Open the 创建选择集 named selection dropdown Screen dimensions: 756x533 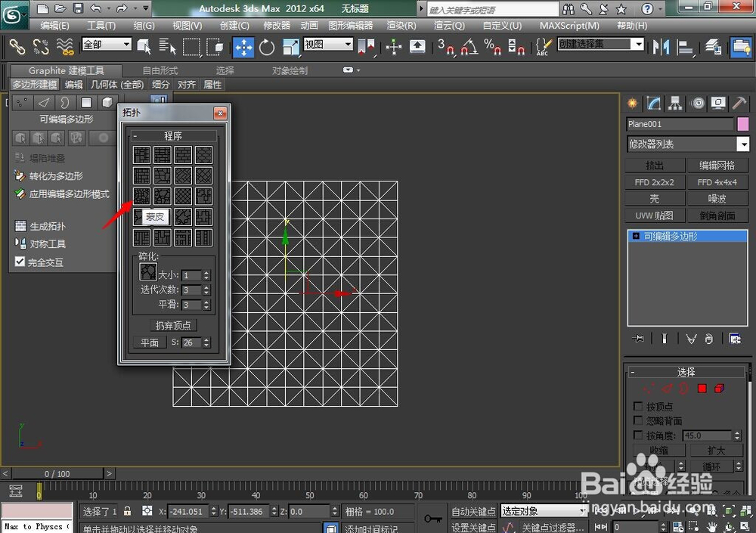point(601,45)
